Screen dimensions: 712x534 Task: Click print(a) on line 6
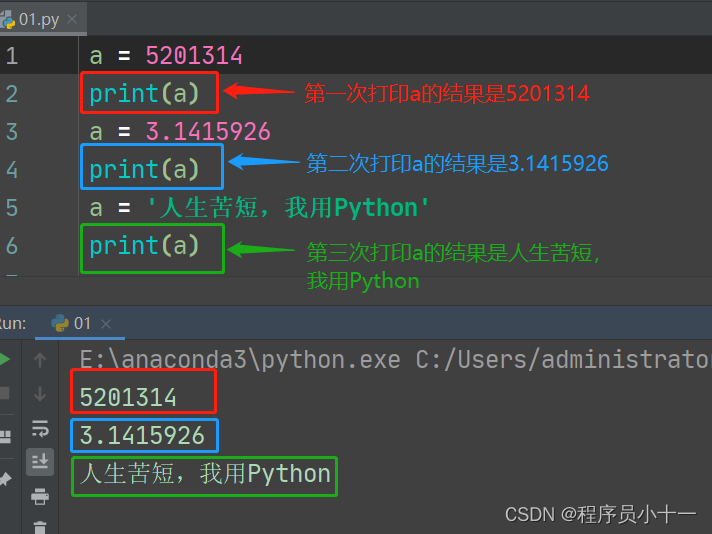pos(144,246)
